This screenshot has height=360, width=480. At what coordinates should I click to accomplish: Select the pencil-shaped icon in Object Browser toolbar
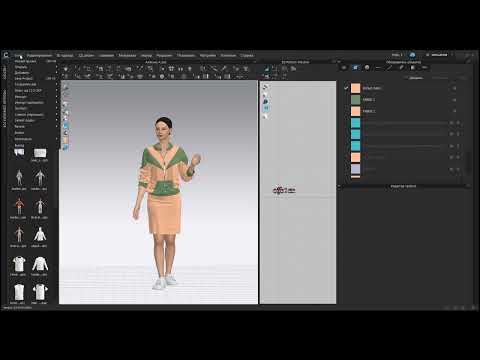tap(401, 68)
